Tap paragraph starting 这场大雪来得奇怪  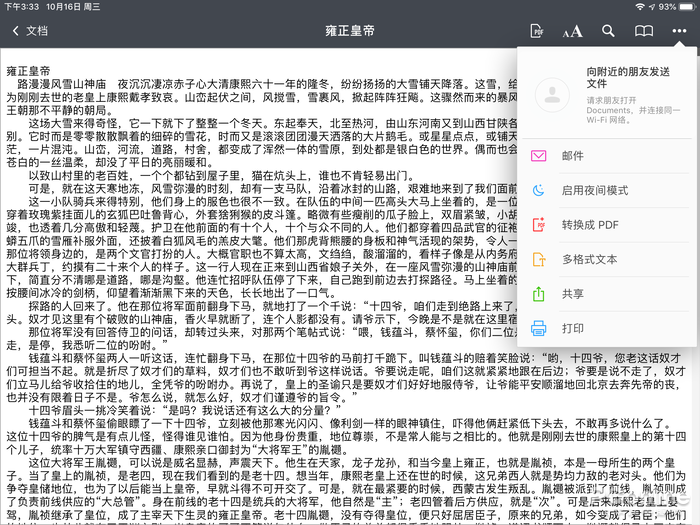(262, 143)
